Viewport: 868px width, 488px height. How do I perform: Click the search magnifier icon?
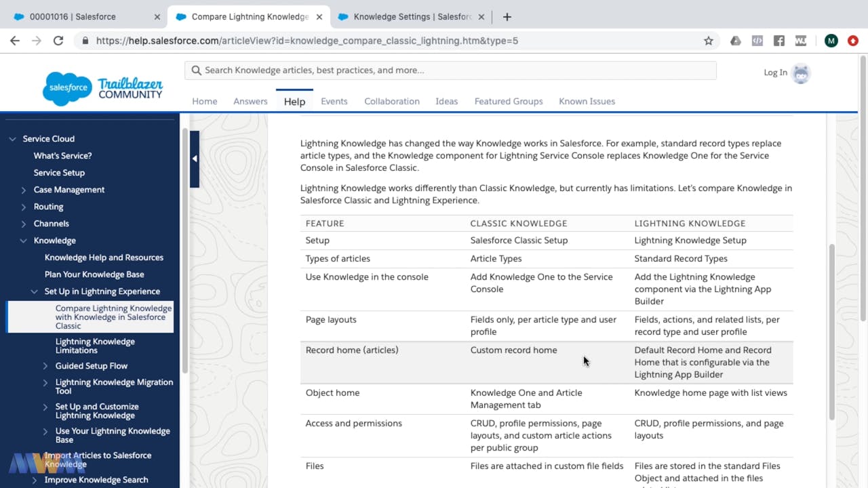pos(196,70)
